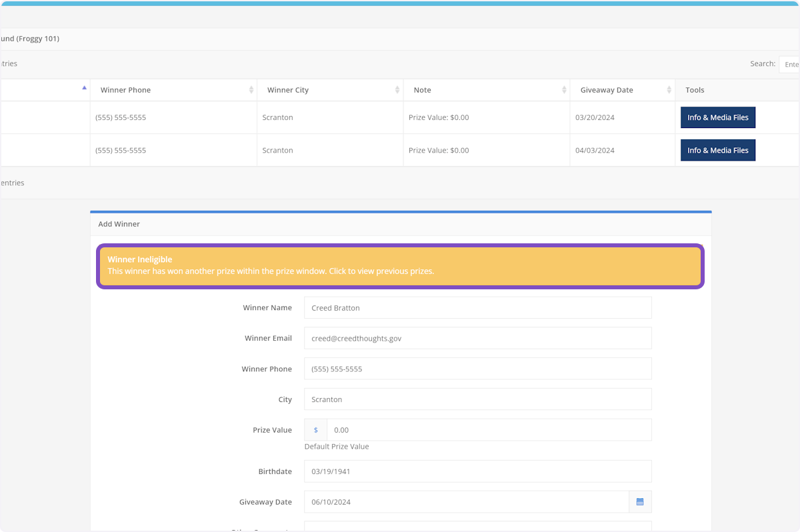This screenshot has height=532, width=800.
Task: Click the table Search box
Action: [789, 64]
